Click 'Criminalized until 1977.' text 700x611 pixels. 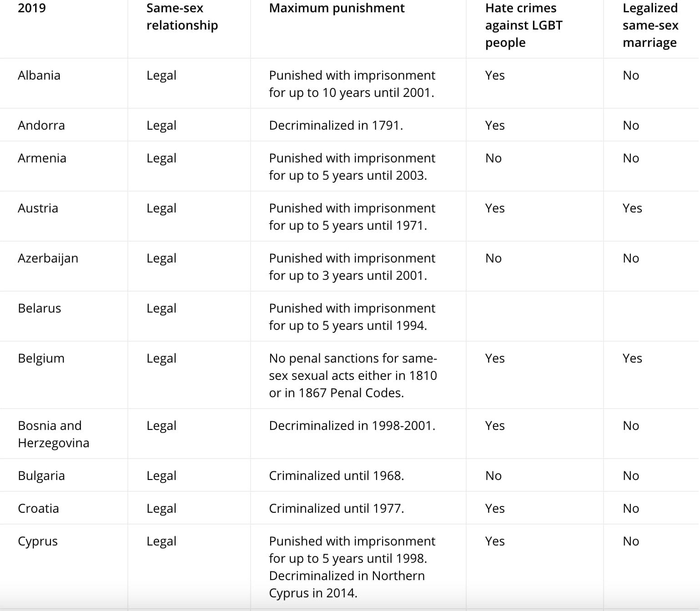point(337,509)
